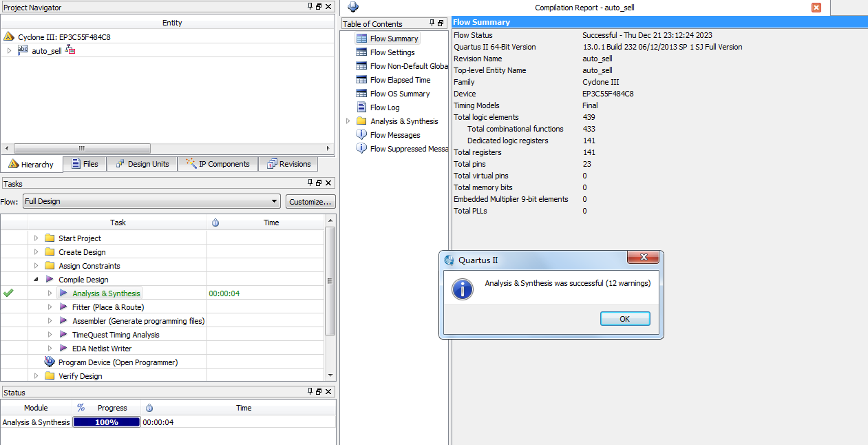Switch to the Files tab

(85, 164)
